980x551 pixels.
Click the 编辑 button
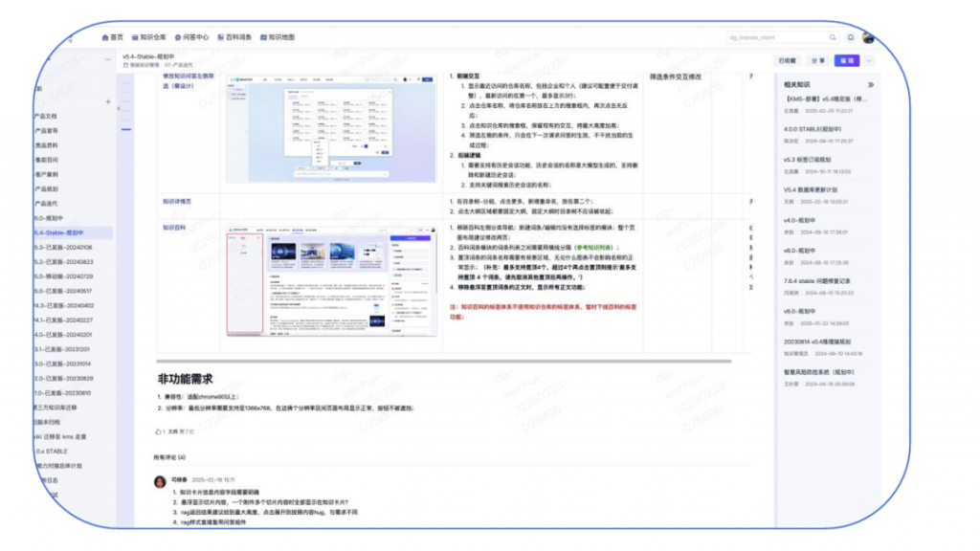tap(846, 60)
